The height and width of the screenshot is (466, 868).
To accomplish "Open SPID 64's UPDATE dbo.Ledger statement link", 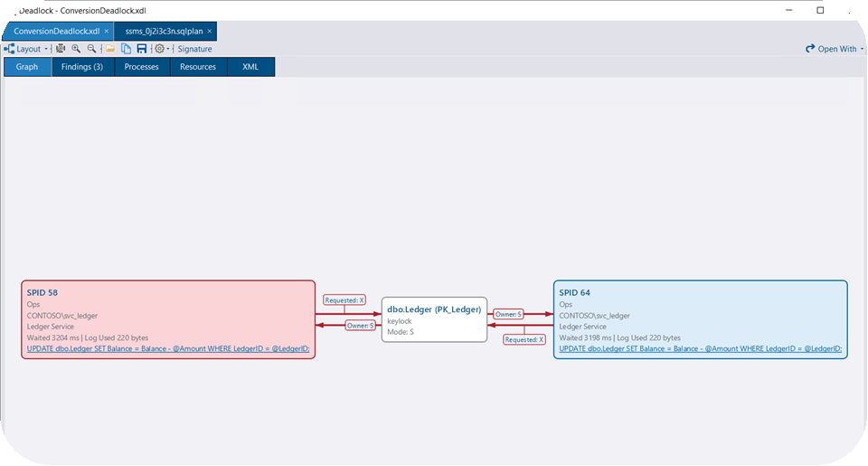I will 700,348.
